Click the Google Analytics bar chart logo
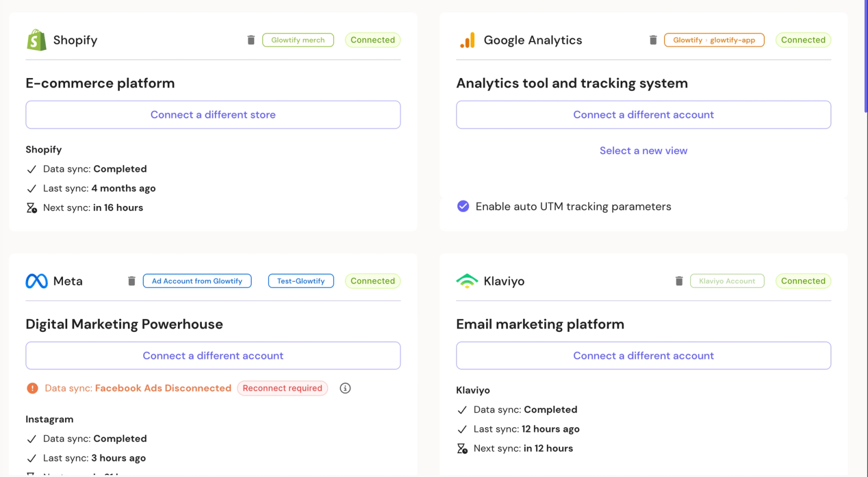The height and width of the screenshot is (477, 868). [x=467, y=40]
